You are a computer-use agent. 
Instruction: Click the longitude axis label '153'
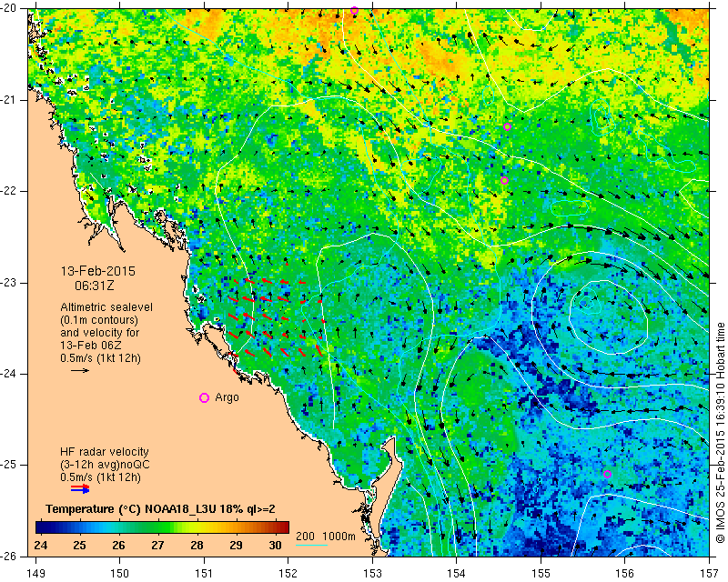[x=373, y=574]
